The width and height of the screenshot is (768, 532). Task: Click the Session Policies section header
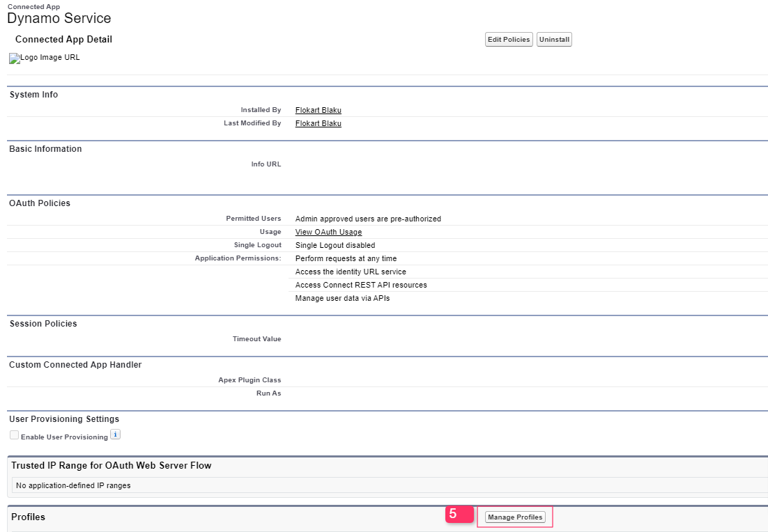click(43, 324)
